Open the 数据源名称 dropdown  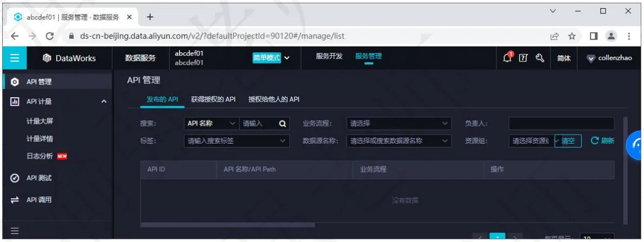point(399,140)
